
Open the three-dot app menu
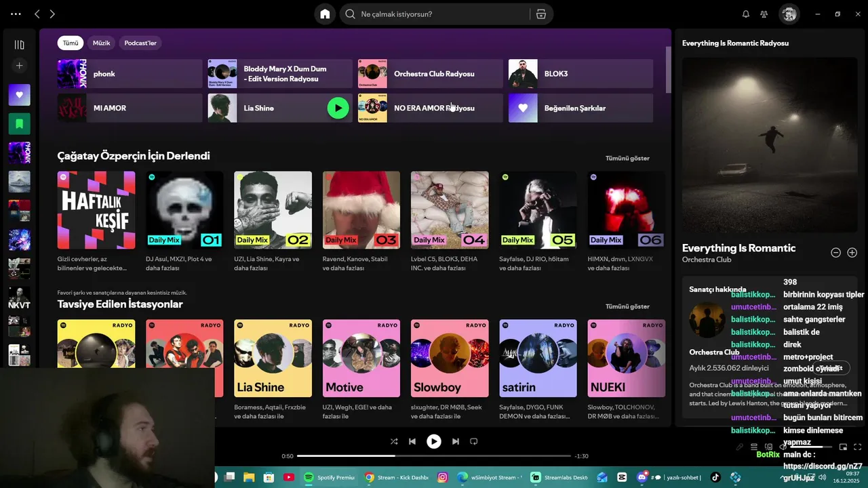16,14
